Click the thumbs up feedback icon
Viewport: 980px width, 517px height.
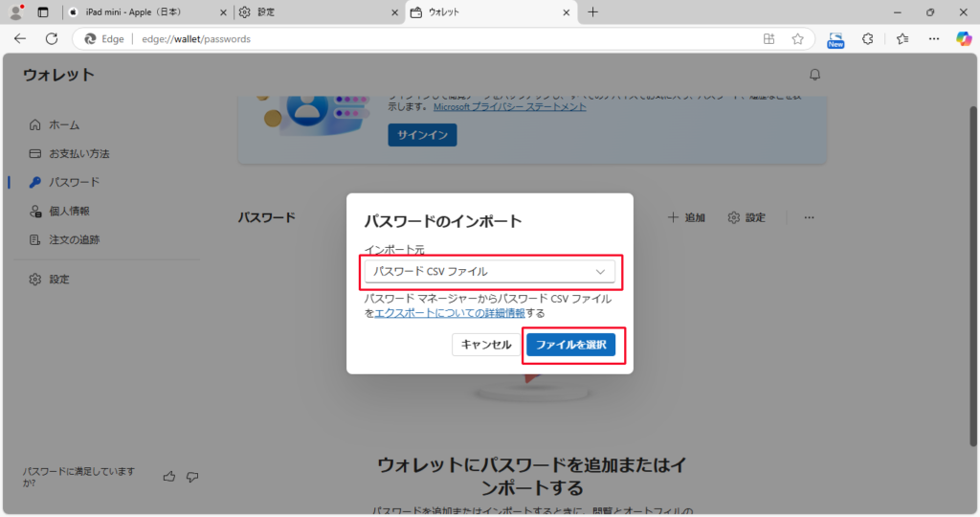pos(169,476)
